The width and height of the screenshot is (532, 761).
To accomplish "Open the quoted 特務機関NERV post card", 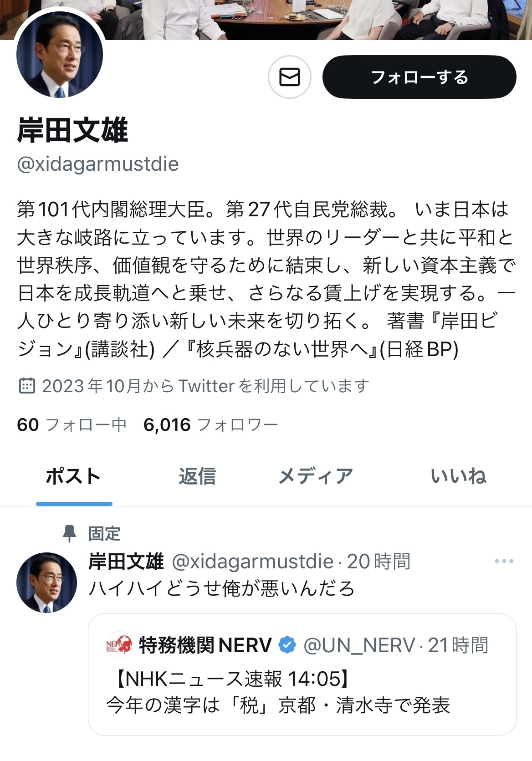I will coord(302,674).
